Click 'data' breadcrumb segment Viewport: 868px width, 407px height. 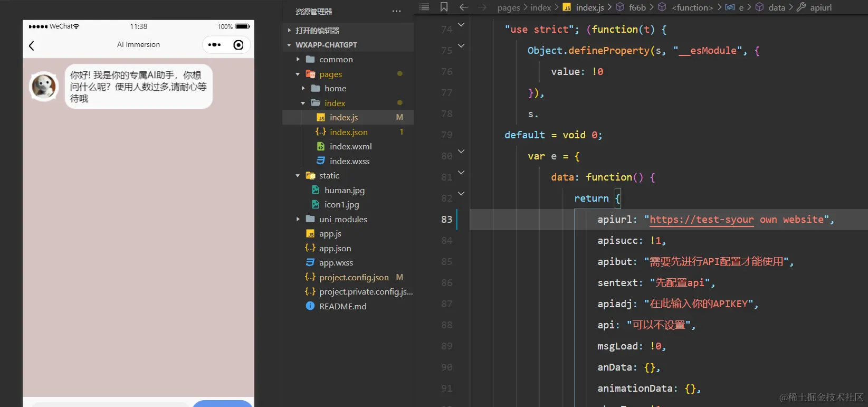click(776, 7)
